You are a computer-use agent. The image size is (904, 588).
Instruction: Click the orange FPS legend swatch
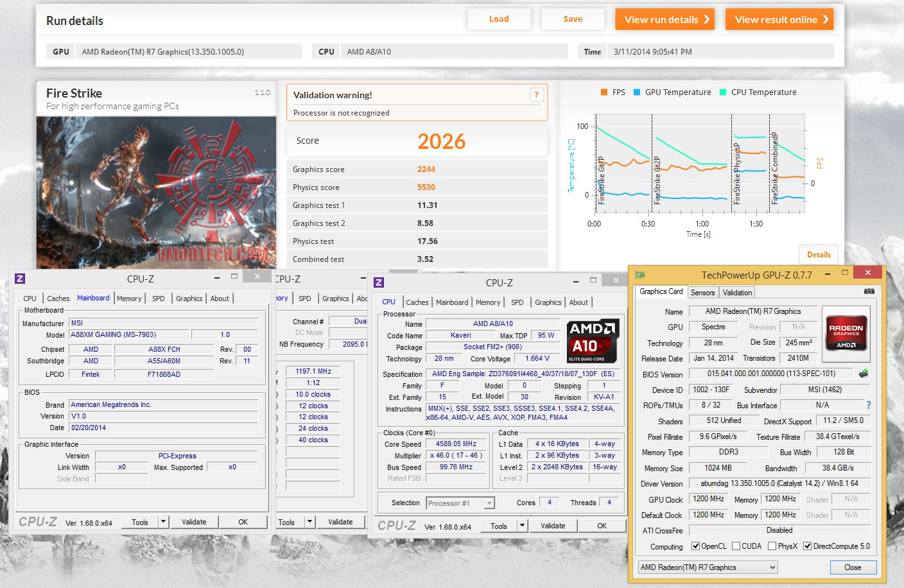[604, 92]
